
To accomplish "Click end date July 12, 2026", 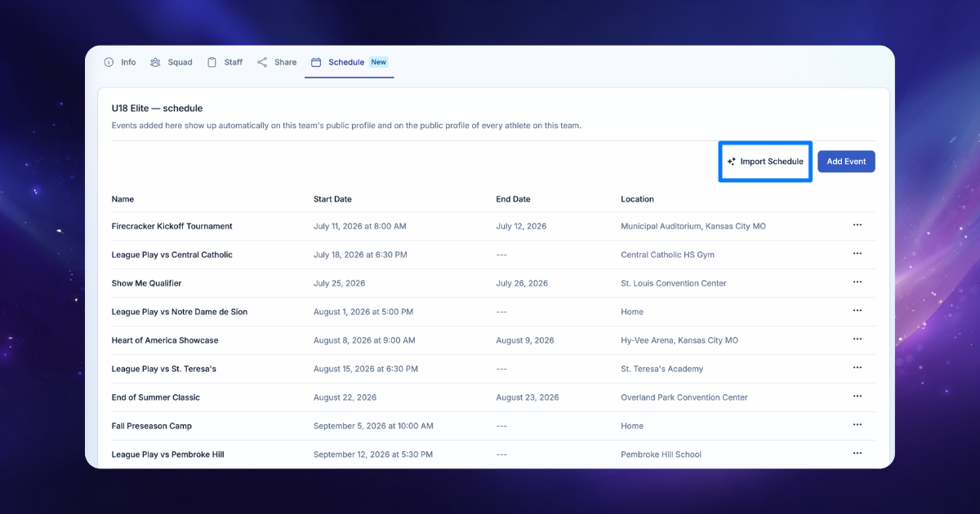I will pos(522,226).
